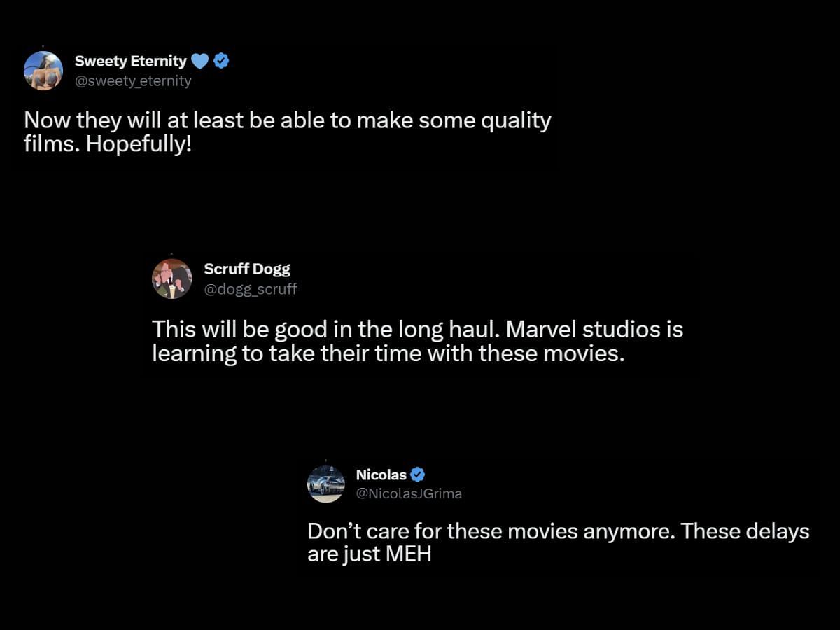This screenshot has height=630, width=840.
Task: Click Nicolas's car profile avatar
Action: coord(326,484)
